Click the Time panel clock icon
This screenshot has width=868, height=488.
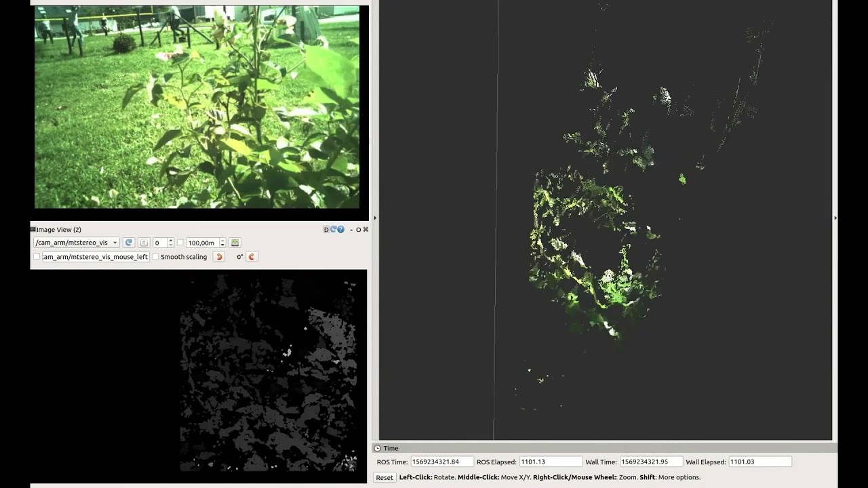[378, 448]
